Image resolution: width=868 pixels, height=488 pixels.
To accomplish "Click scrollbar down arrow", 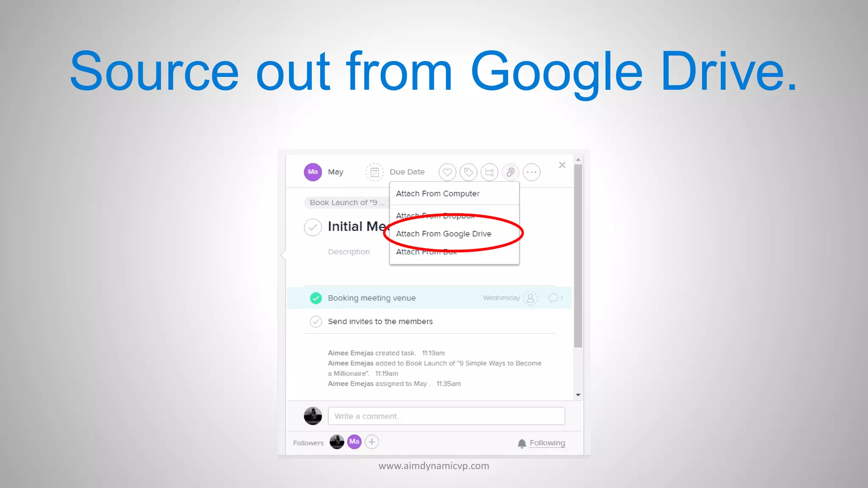I will [578, 395].
